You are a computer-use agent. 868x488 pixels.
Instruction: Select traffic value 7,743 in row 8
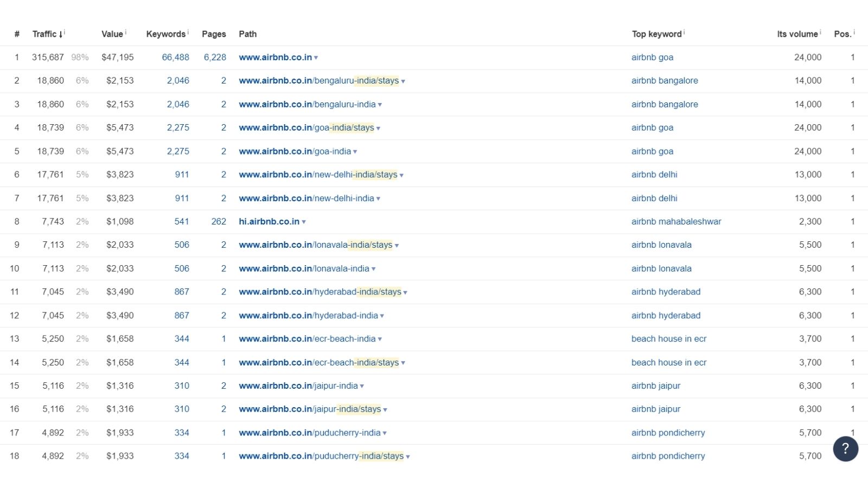(x=53, y=221)
